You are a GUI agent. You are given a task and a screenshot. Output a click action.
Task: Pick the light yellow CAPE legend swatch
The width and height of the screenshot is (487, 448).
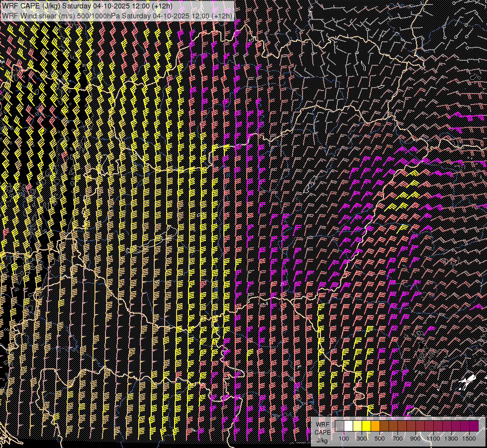357,426
